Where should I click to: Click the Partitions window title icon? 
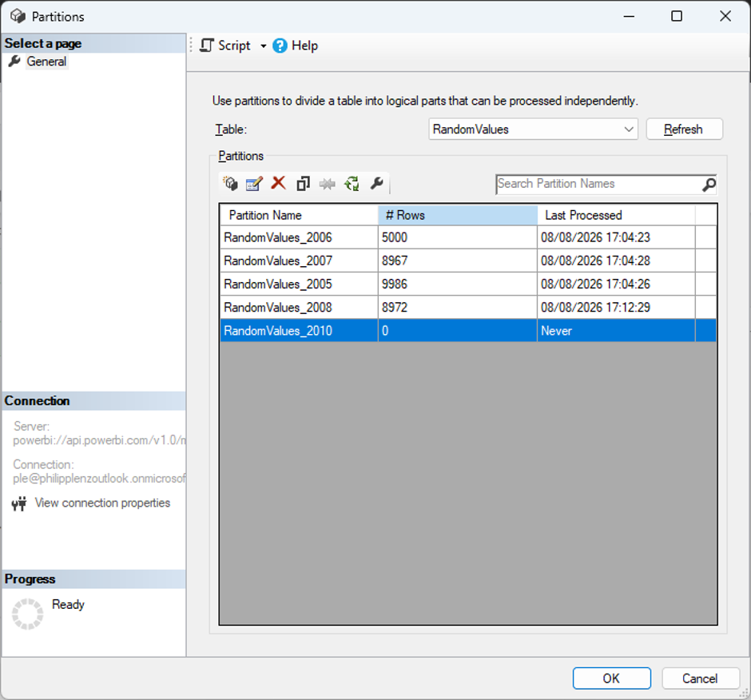point(18,16)
